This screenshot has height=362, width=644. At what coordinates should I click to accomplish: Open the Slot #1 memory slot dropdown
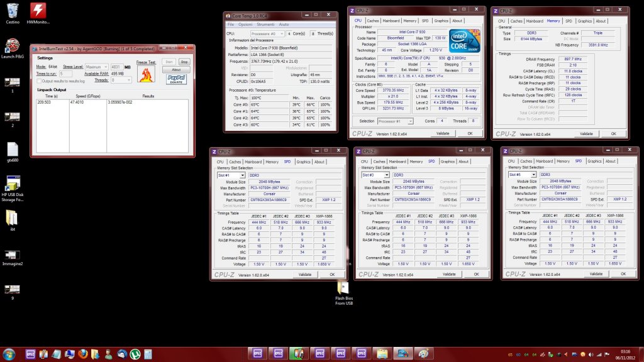click(x=231, y=175)
